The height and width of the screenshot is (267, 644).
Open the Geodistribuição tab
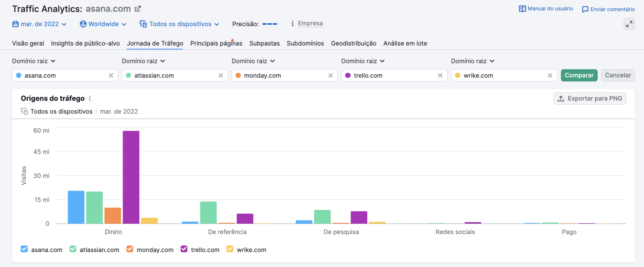click(x=354, y=43)
